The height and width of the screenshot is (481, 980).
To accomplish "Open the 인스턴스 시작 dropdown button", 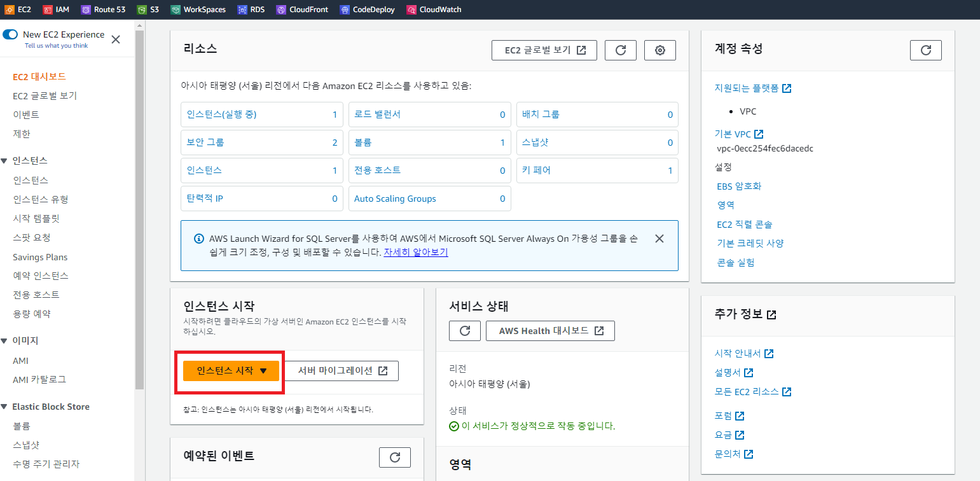I will click(x=231, y=371).
